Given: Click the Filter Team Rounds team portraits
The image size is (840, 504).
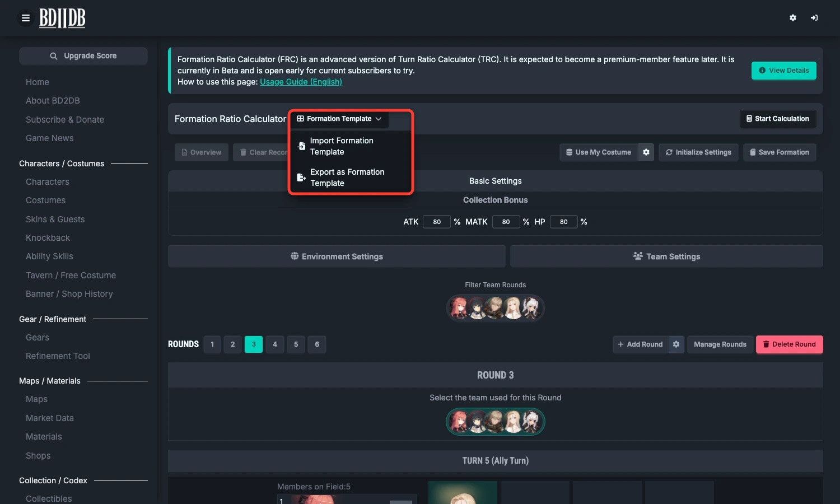Looking at the screenshot, I should 496,308.
